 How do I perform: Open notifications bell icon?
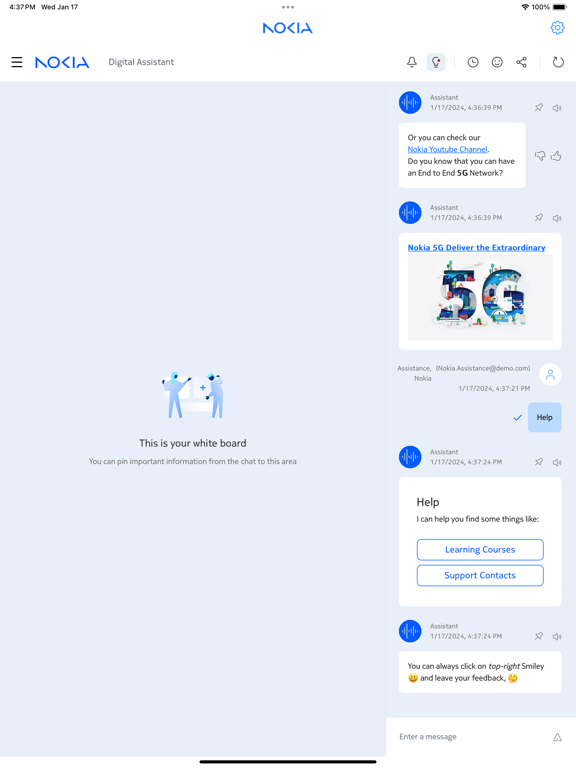(x=412, y=62)
